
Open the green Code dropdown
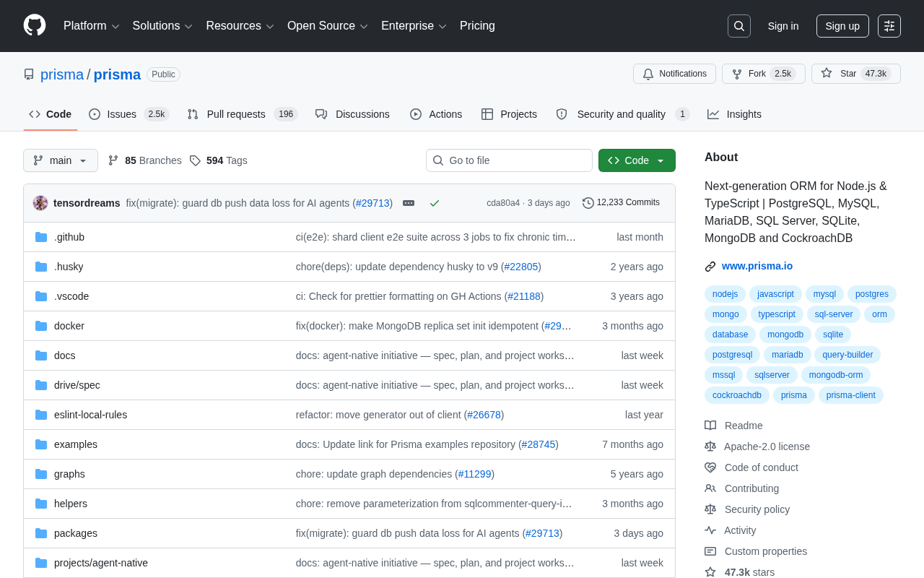[637, 160]
